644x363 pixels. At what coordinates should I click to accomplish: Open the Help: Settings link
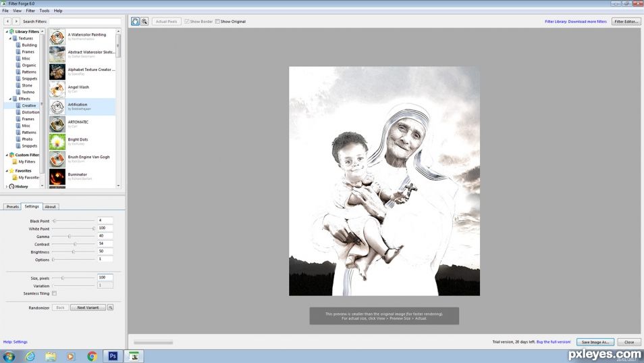[16, 342]
